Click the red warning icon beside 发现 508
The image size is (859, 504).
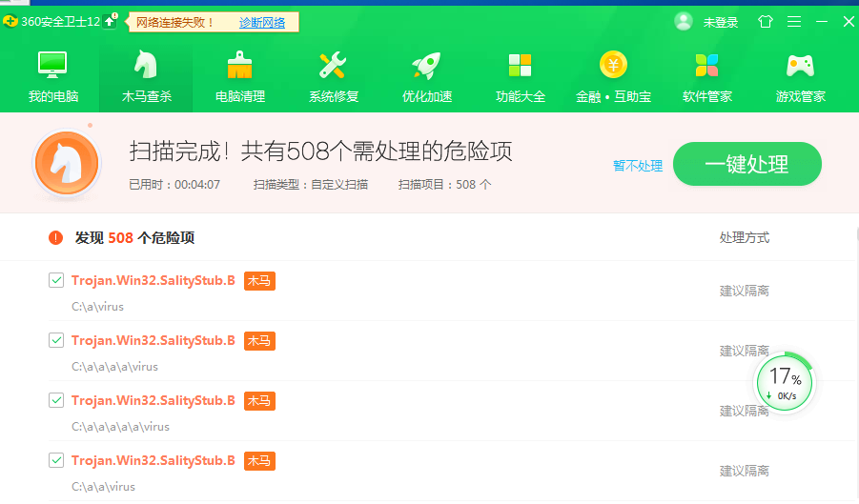(x=56, y=237)
